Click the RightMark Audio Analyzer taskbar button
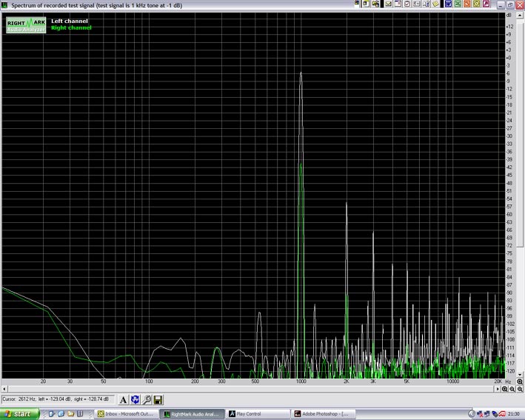Image resolution: width=525 pixels, height=420 pixels. (x=192, y=414)
